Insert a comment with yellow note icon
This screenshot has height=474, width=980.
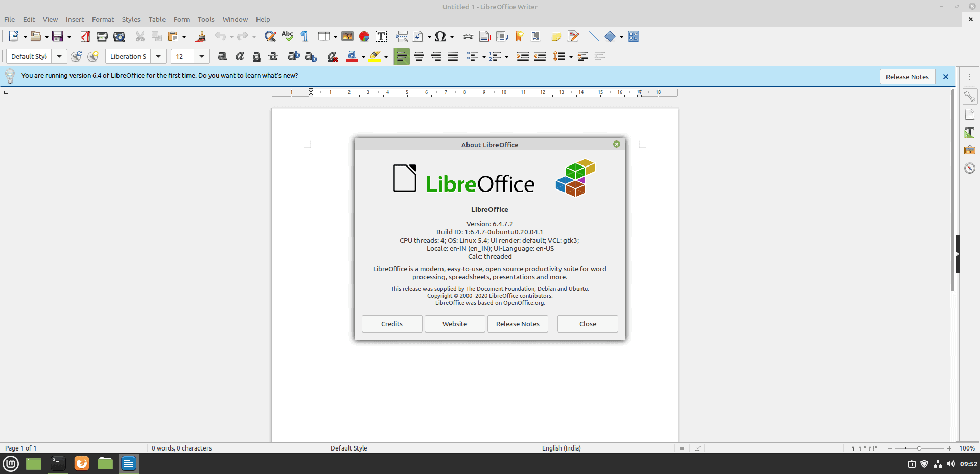tap(556, 36)
